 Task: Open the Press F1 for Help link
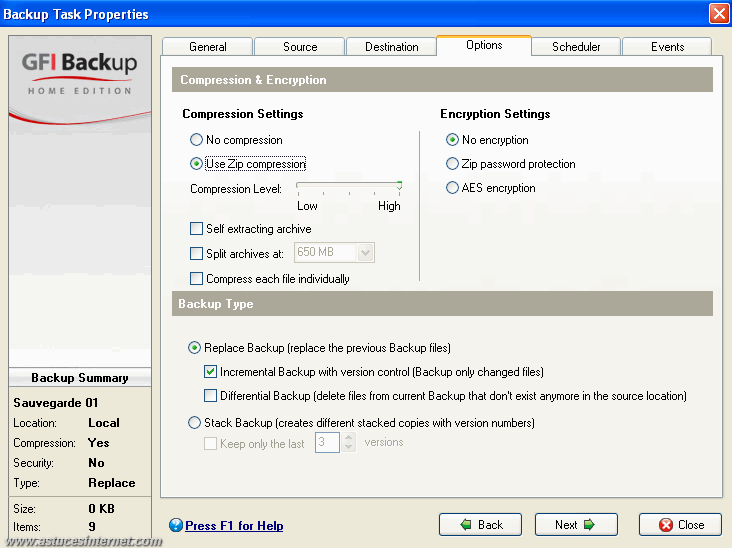pyautogui.click(x=234, y=526)
